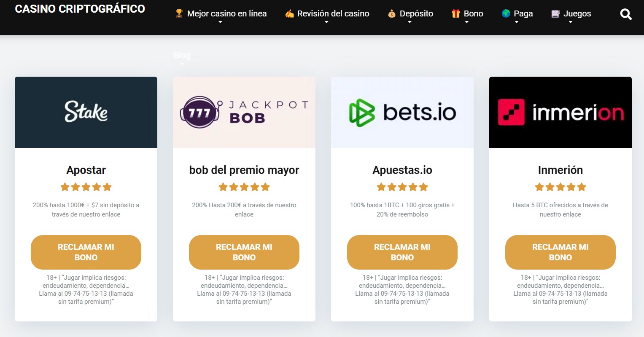Open the bets.io logo banner
The height and width of the screenshot is (337, 644).
click(402, 112)
